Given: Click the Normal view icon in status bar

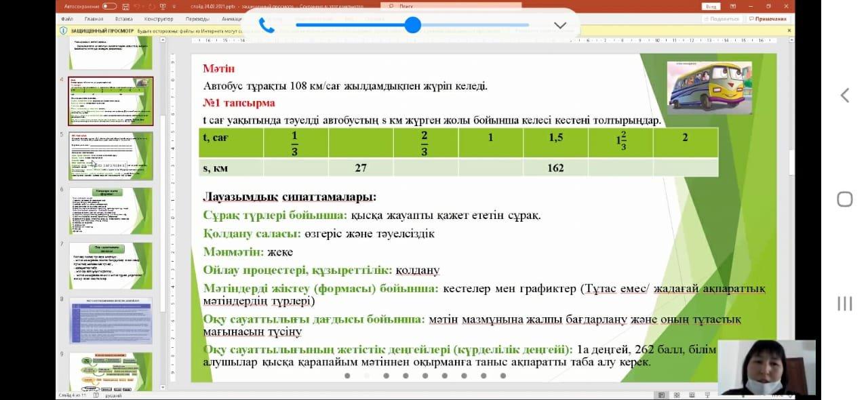Looking at the screenshot, I should pos(662,395).
